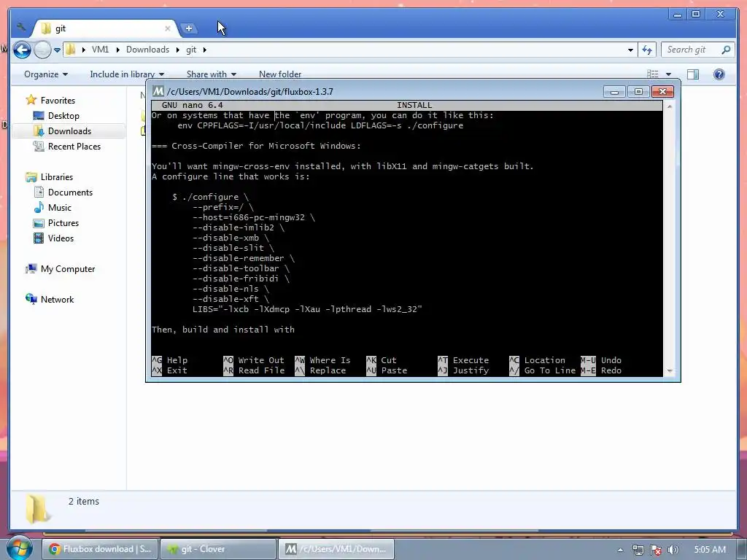Open Recent Places in navigation pane
This screenshot has height=560, width=747.
pos(74,146)
